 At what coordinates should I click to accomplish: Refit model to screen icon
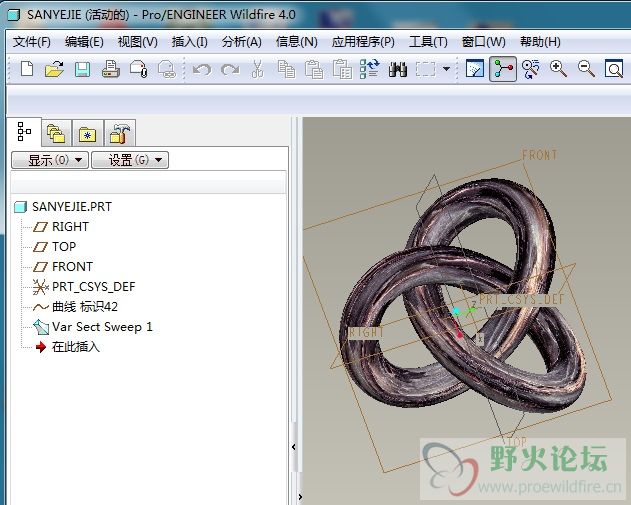tap(614, 69)
